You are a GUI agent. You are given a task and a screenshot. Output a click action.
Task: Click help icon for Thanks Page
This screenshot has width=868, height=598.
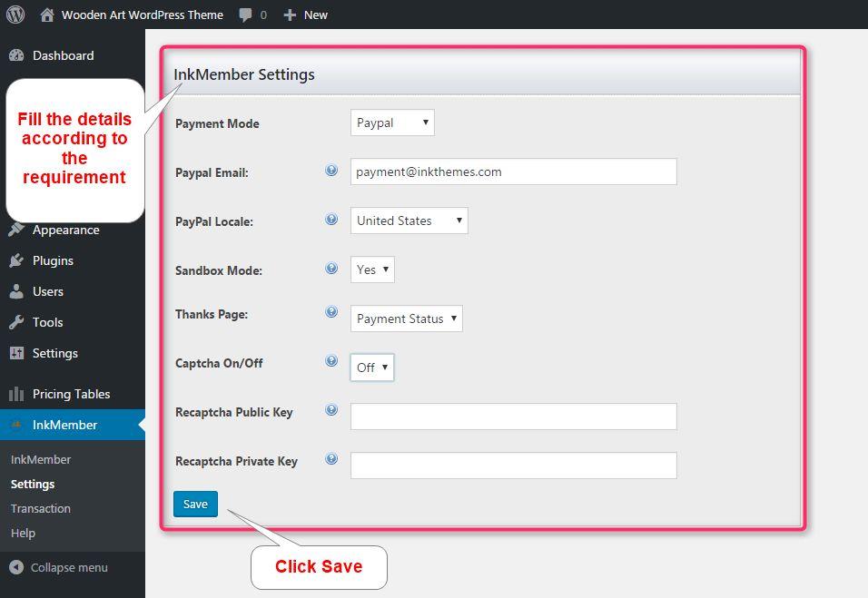click(331, 312)
